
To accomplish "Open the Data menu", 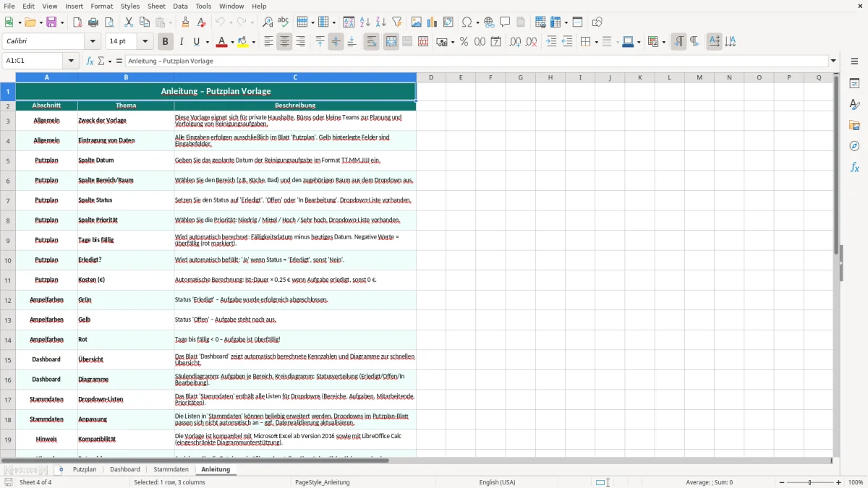I will tap(180, 6).
